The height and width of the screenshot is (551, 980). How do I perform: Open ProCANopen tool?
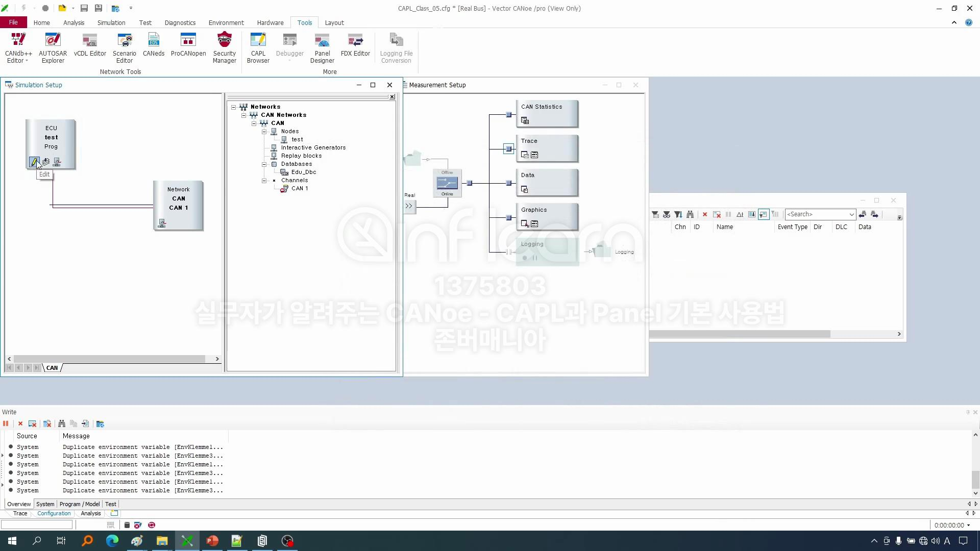click(x=188, y=45)
